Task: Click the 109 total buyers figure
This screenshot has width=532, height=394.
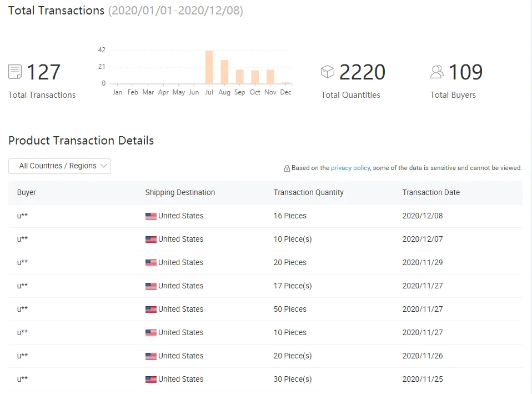Action: tap(465, 72)
